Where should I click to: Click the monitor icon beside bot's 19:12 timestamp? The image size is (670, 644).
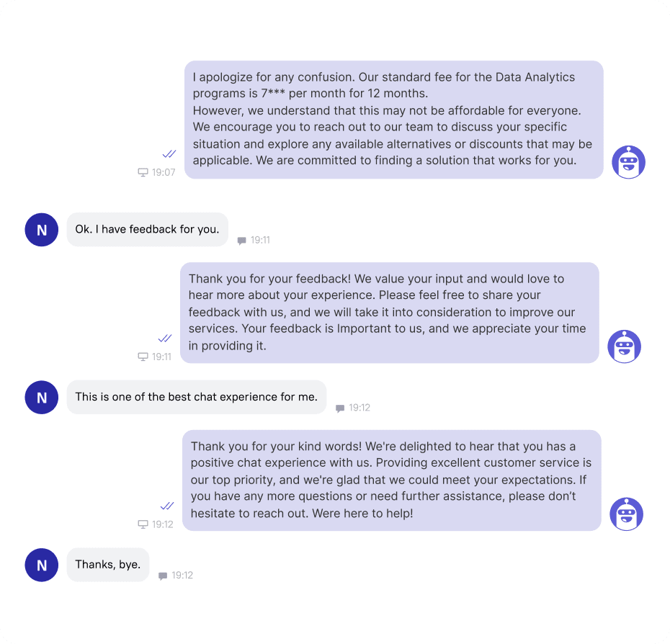coord(143,524)
